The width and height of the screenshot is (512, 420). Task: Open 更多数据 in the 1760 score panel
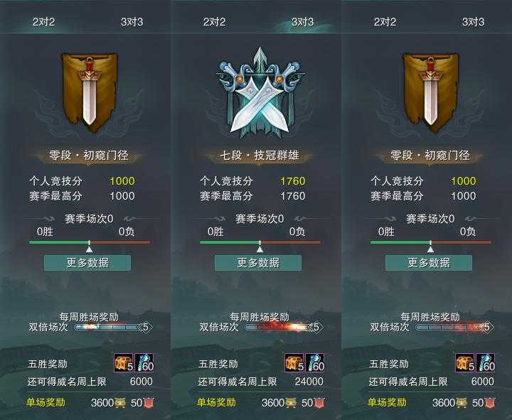[x=258, y=263]
